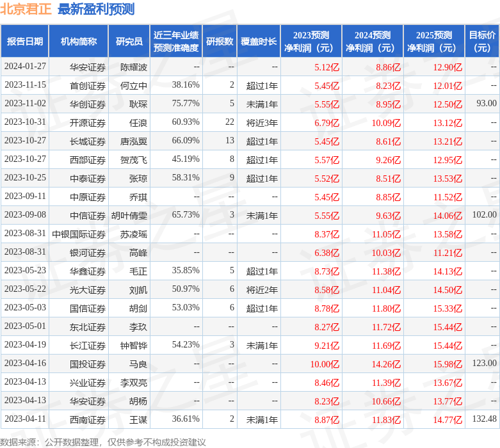Click target price 132.48
The width and height of the screenshot is (500, 448).
pyautogui.click(x=485, y=419)
